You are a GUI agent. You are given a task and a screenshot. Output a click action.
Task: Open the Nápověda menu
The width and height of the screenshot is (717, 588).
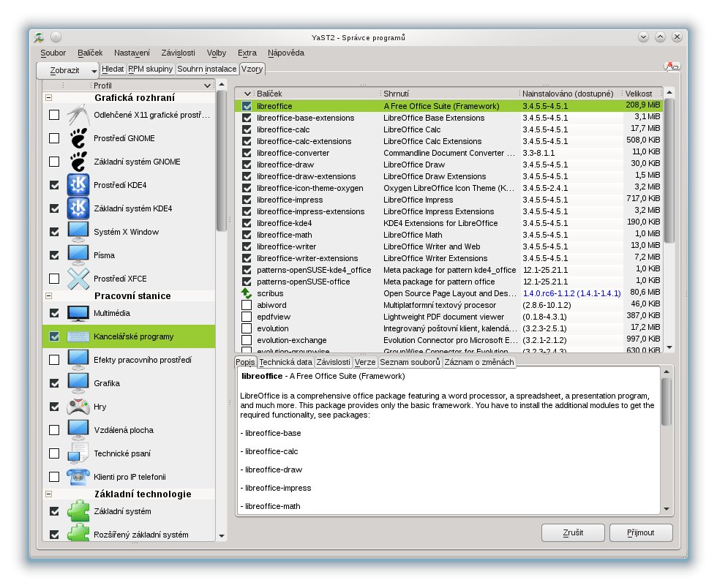pyautogui.click(x=286, y=53)
